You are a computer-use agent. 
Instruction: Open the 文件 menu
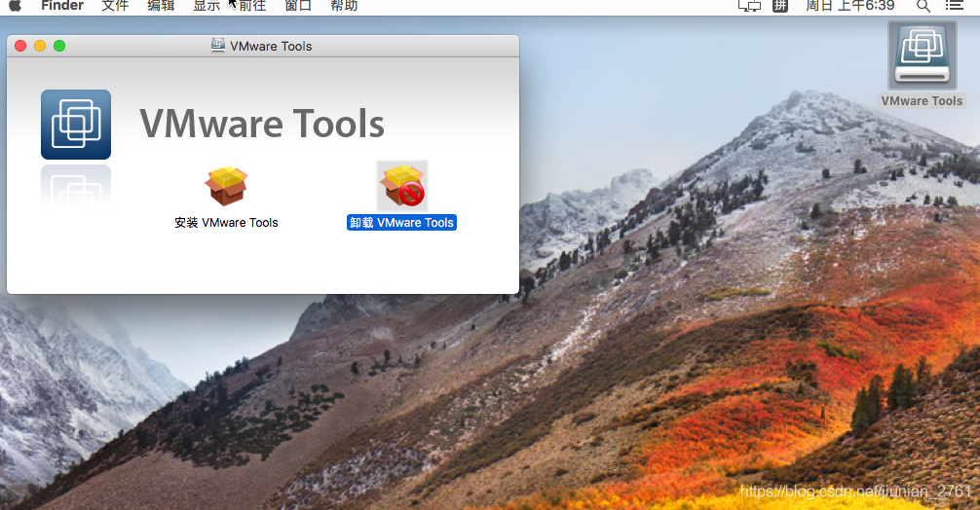click(115, 6)
